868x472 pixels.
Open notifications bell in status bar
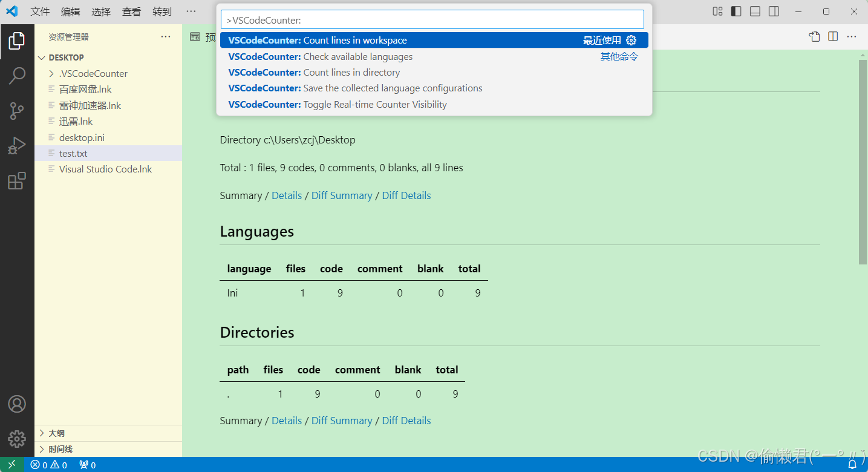pos(852,465)
